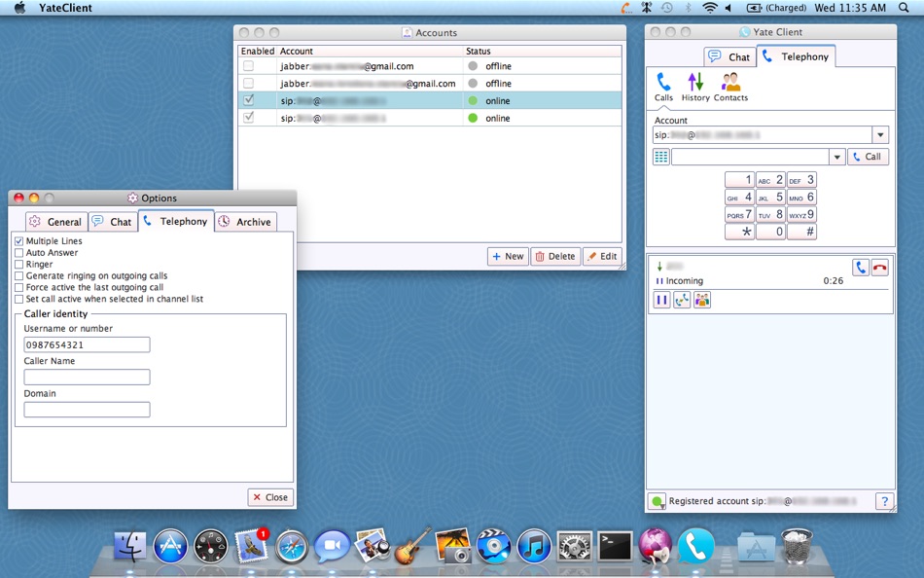The image size is (924, 578).
Task: Click Edit in the Accounts window
Action: coord(602,257)
